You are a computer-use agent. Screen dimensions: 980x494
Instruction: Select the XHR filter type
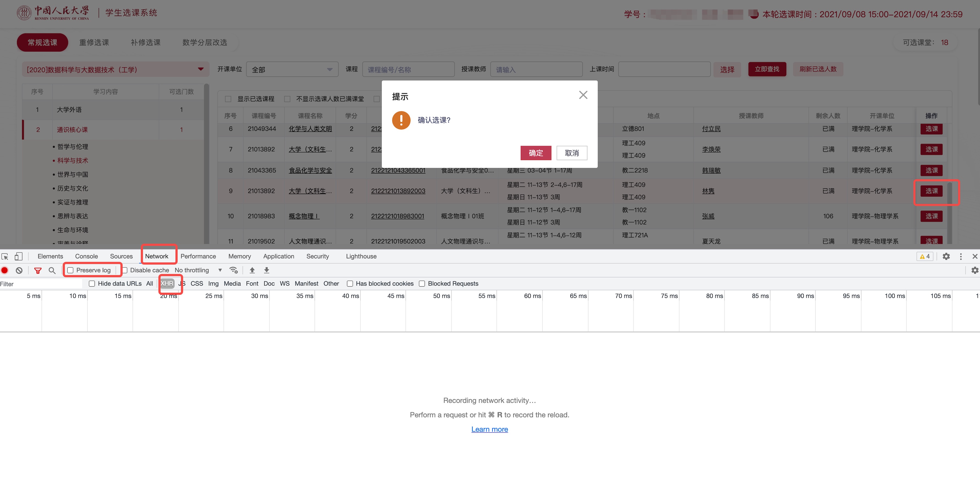[167, 284]
